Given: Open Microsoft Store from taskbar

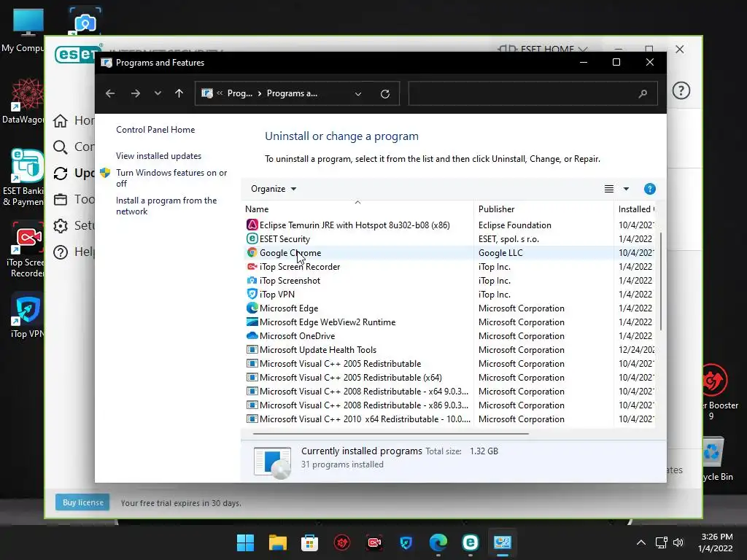Looking at the screenshot, I should pos(309,542).
